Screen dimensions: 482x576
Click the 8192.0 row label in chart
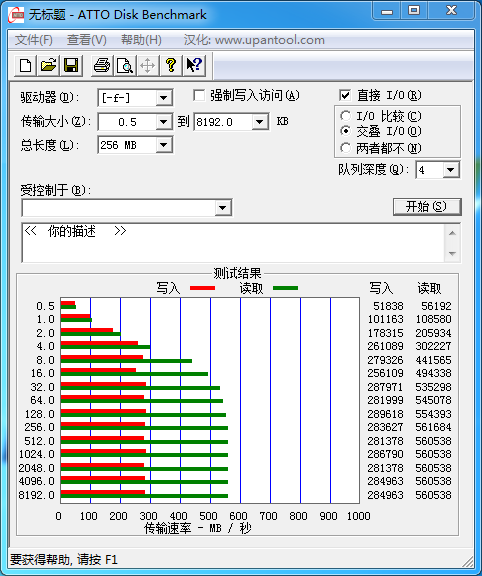click(36, 495)
